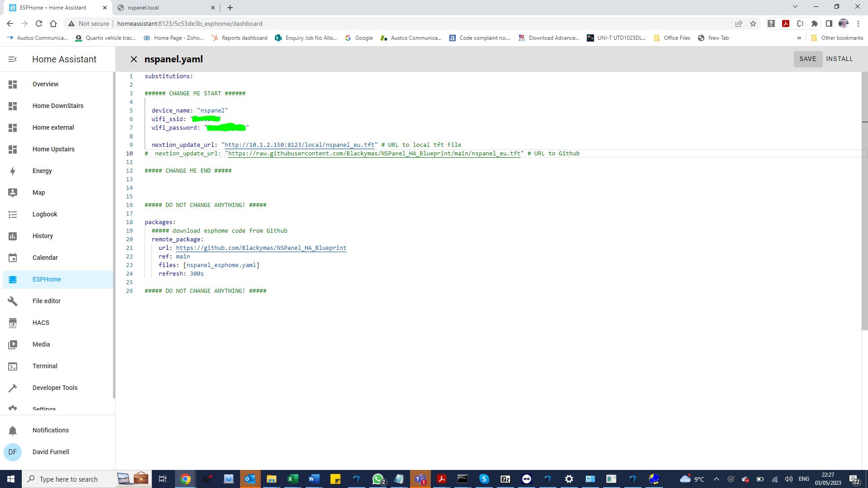Screen dimensions: 868x488
Task: Open the Logbook list icon
Action: tap(13, 214)
